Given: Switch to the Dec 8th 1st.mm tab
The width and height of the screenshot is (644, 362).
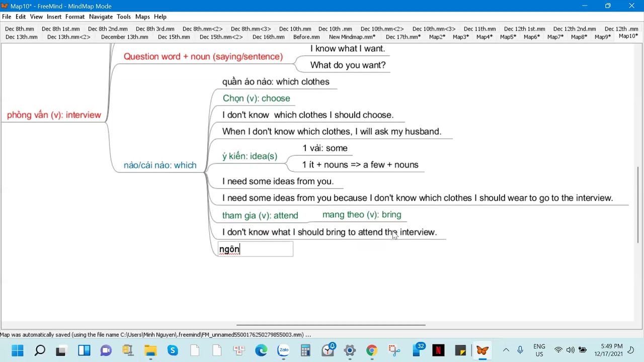Looking at the screenshot, I should pos(60,29).
